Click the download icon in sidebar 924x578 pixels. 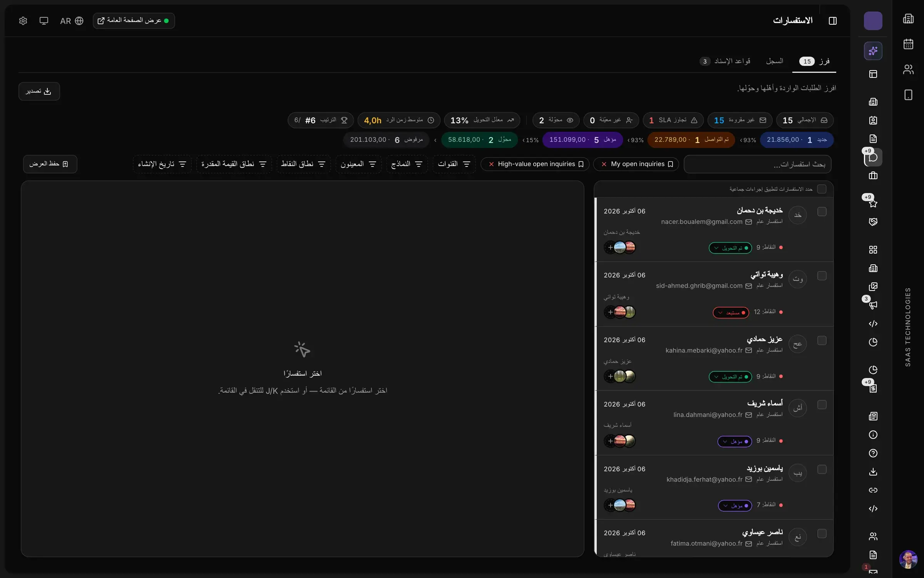click(x=873, y=472)
